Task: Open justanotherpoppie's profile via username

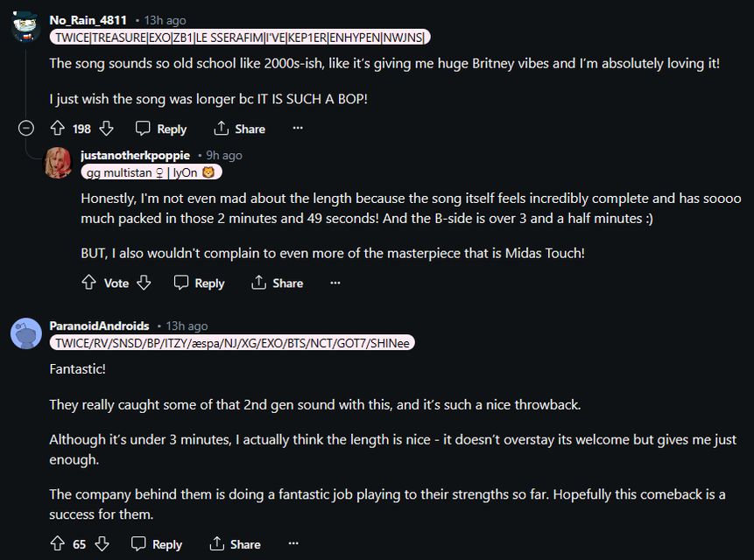Action: tap(135, 155)
